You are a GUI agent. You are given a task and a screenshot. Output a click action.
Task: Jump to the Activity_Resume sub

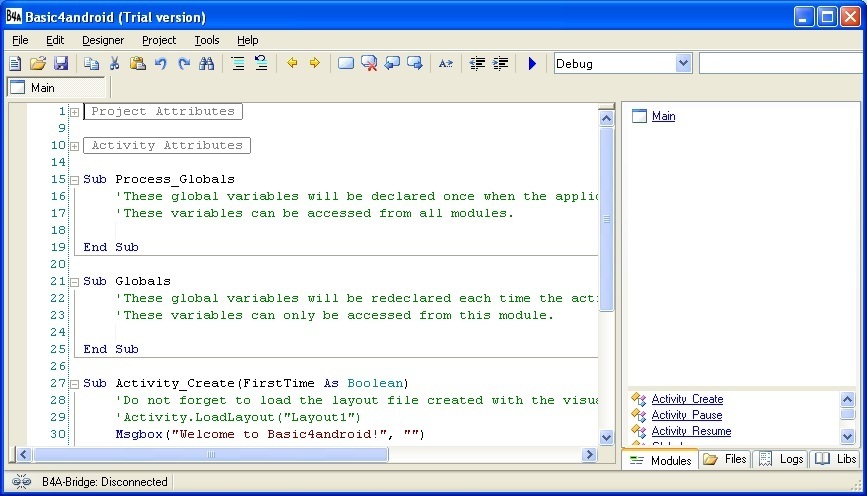pyautogui.click(x=691, y=431)
